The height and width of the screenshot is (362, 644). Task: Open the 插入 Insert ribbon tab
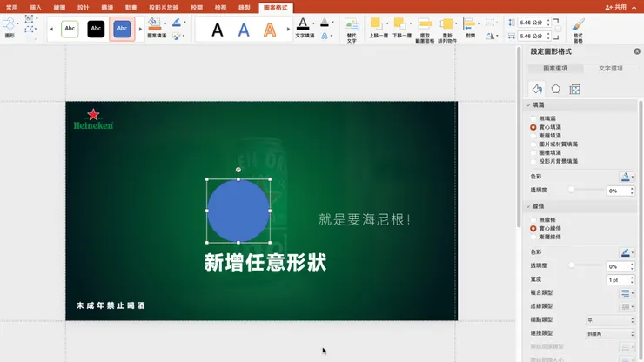click(36, 7)
